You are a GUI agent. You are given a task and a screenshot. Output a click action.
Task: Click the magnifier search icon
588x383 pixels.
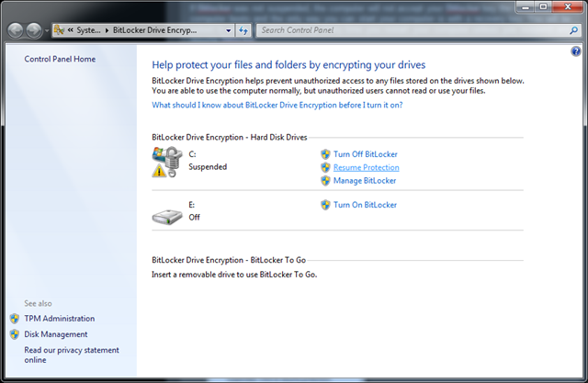[573, 30]
